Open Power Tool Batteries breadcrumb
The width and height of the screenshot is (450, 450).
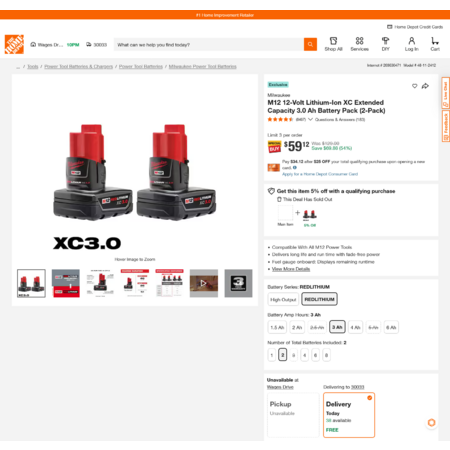coord(141,67)
